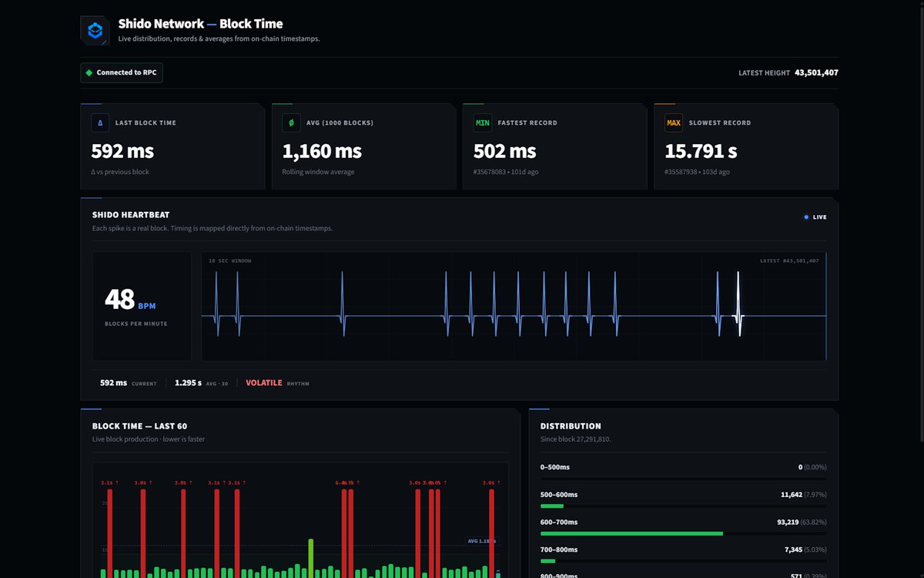The height and width of the screenshot is (578, 924).
Task: Click the average icon on Avg 1000 Blocks card
Action: click(x=291, y=123)
